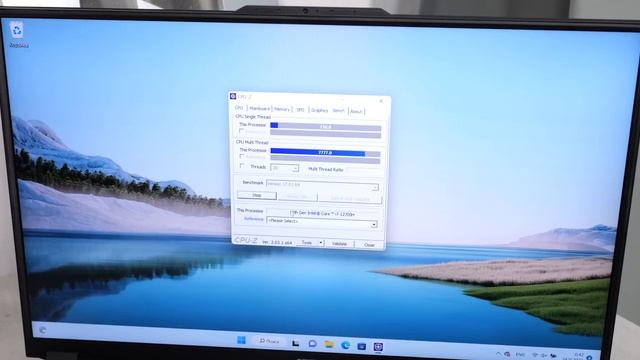Screen dimensions: 640x360
Task: Switch to the CPU tab
Action: click(239, 108)
